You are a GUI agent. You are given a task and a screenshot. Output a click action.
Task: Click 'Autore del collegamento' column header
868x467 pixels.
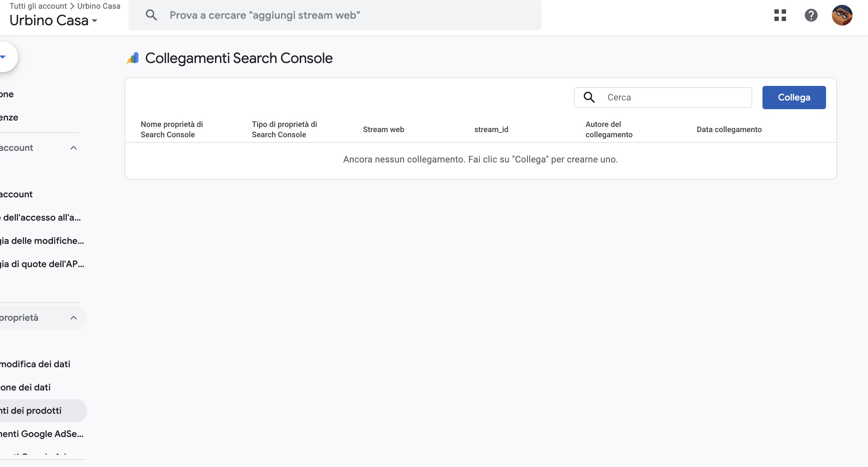click(609, 130)
